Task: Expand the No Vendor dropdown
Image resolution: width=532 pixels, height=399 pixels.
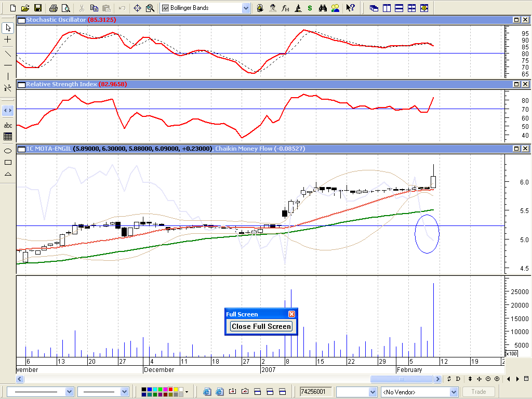Action: tap(454, 392)
